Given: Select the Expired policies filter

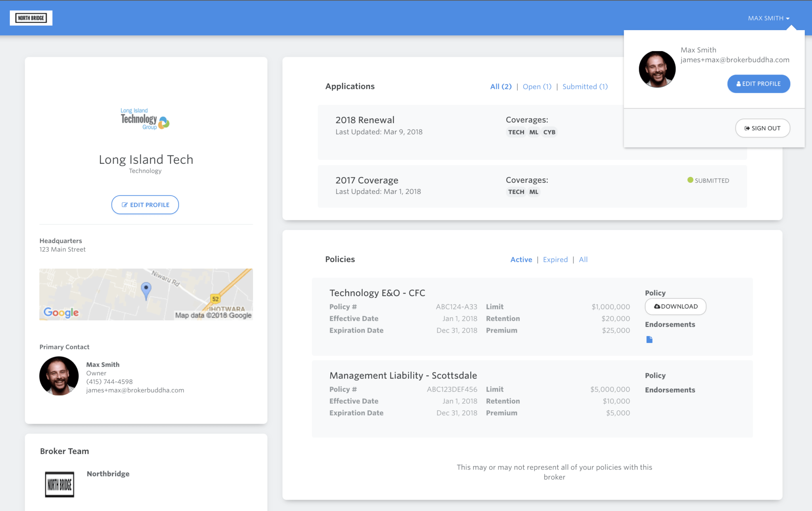Looking at the screenshot, I should click(555, 259).
